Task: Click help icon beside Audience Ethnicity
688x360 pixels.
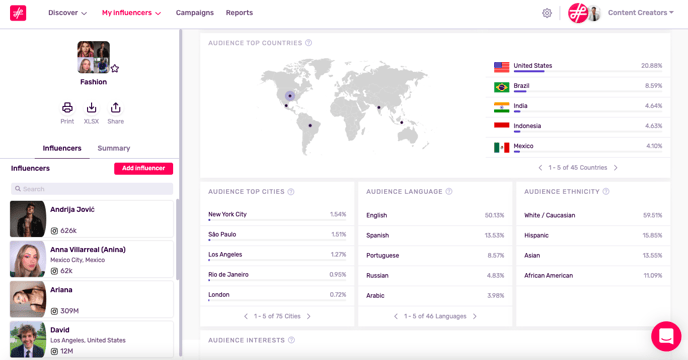Action: [x=606, y=191]
